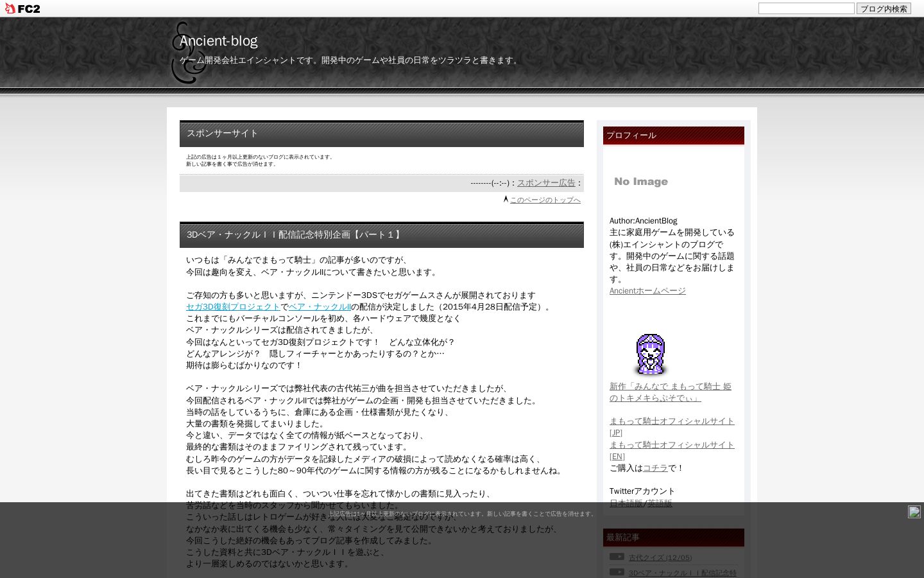Open the スポンサー広告 category link
This screenshot has width=924, height=578.
546,182
